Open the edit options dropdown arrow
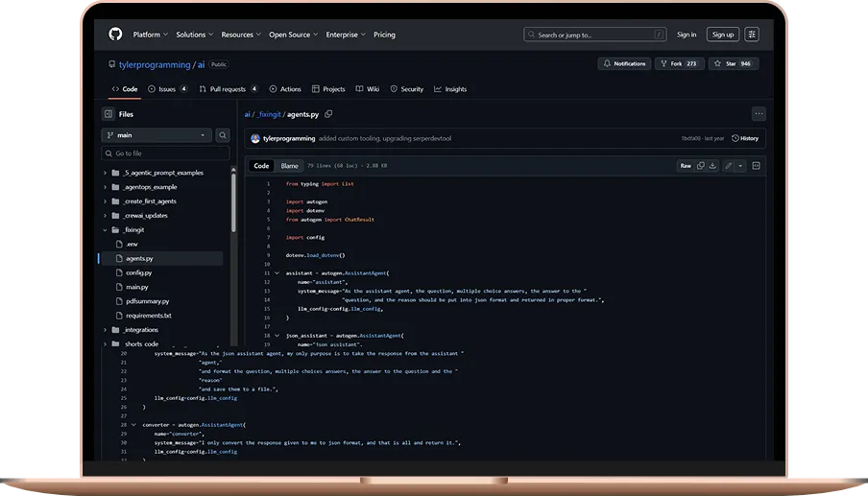The height and width of the screenshot is (496, 868). 740,166
